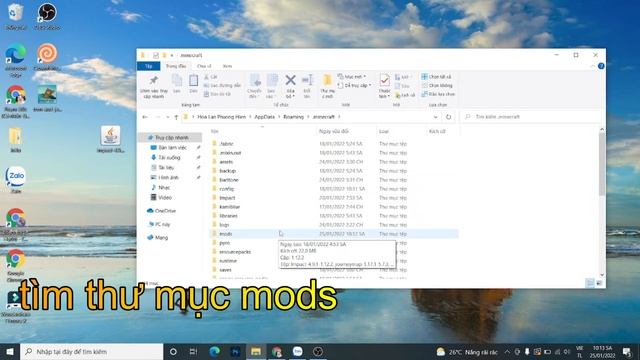
Task: Select the libraries folder row
Action: click(334, 216)
